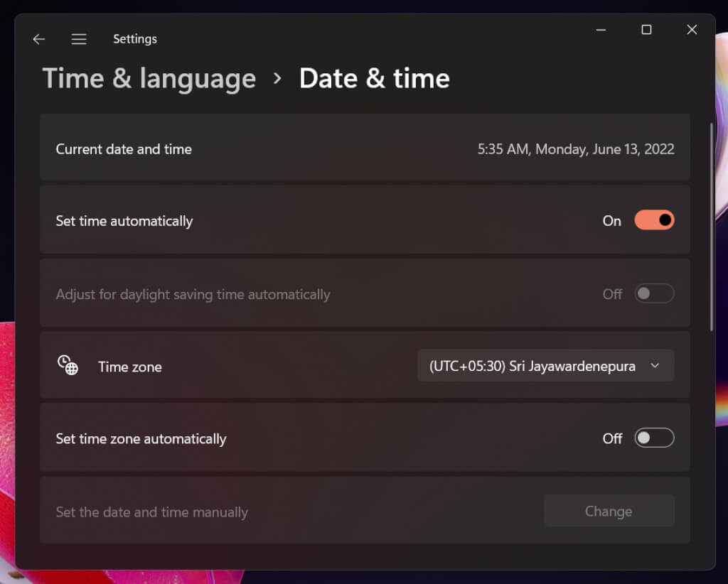Click the Current date and time label
The height and width of the screenshot is (584, 728).
[124, 149]
